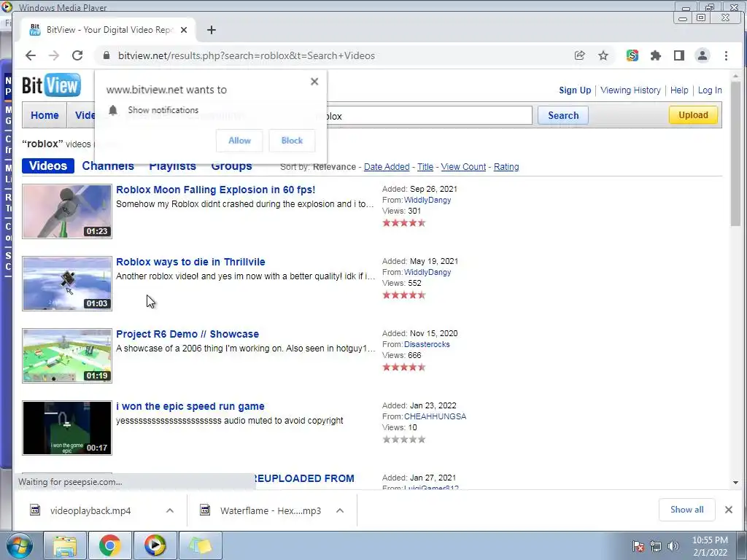Close the downloads bar
747x560 pixels.
pos(729,510)
